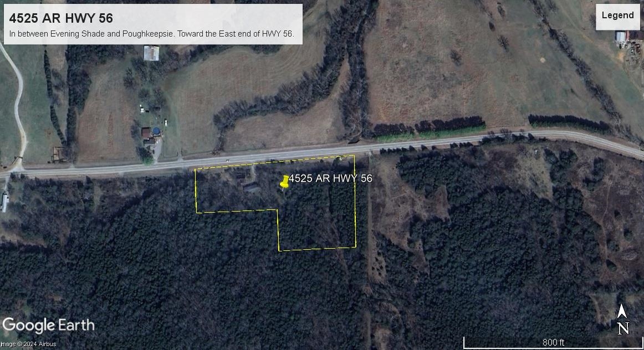Click the Image © 2024 Airbus attribution

pyautogui.click(x=28, y=344)
